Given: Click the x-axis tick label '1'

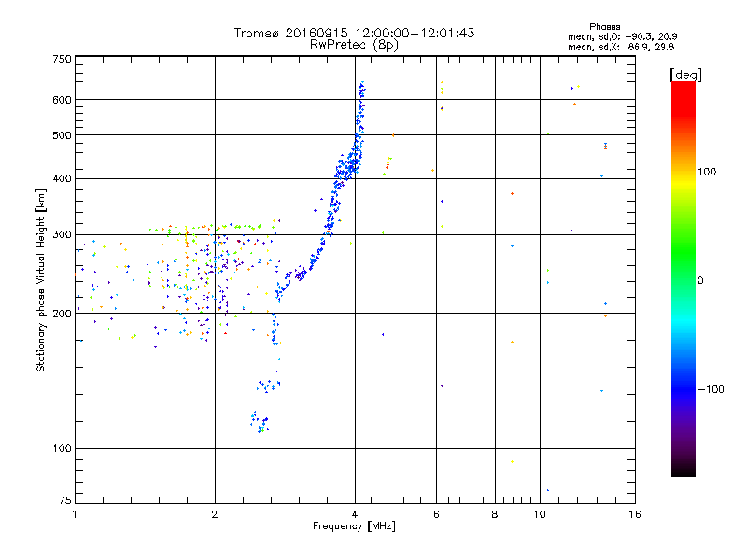Looking at the screenshot, I should click(75, 514).
